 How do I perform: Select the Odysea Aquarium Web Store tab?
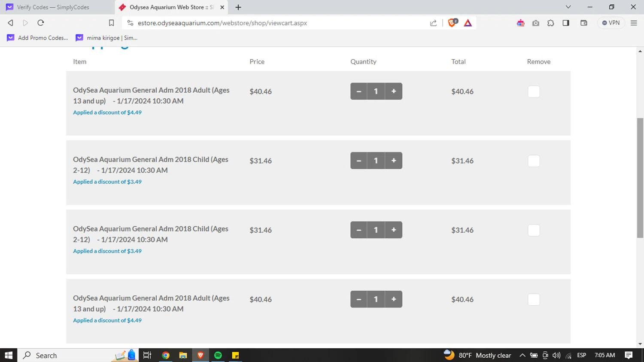tap(172, 7)
